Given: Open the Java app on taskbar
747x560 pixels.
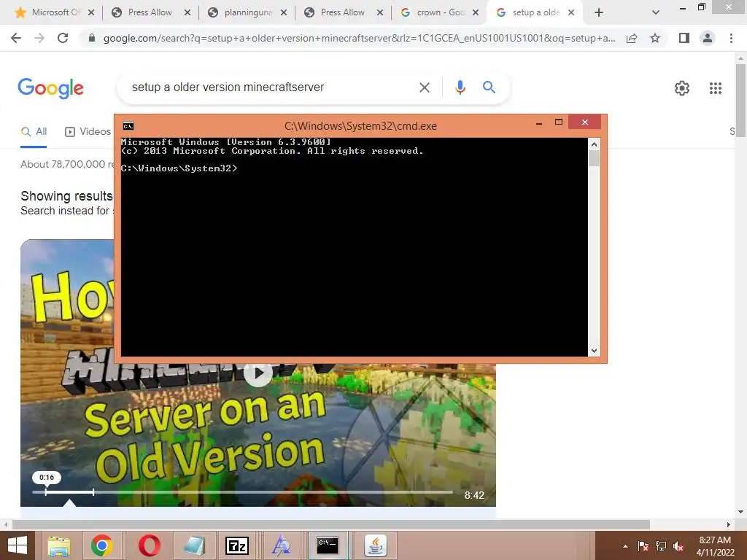Looking at the screenshot, I should [375, 545].
